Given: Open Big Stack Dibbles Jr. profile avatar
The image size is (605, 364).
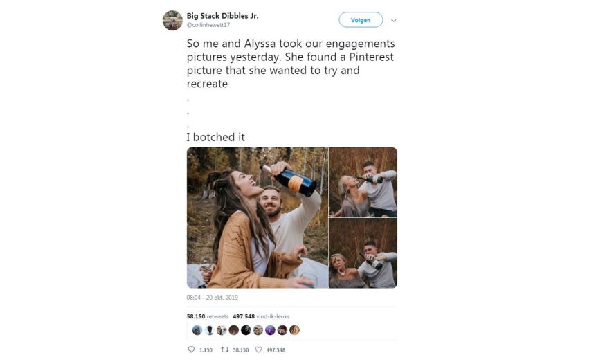Looking at the screenshot, I should [172, 20].
